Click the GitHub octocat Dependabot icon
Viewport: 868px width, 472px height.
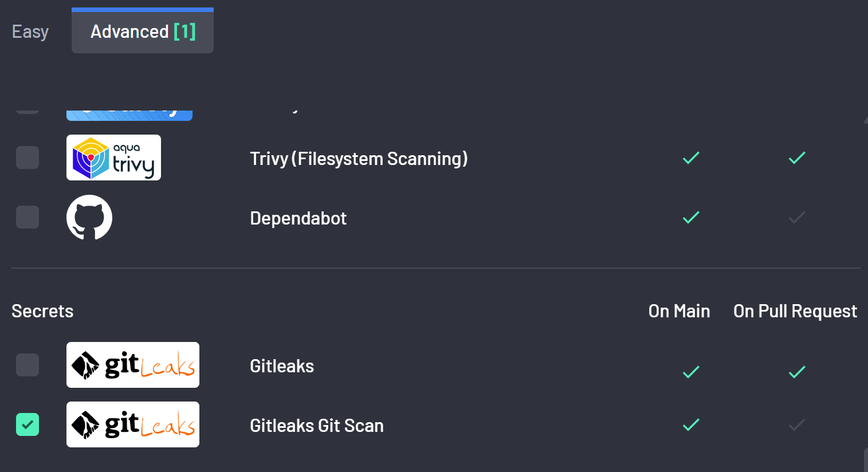tap(89, 217)
